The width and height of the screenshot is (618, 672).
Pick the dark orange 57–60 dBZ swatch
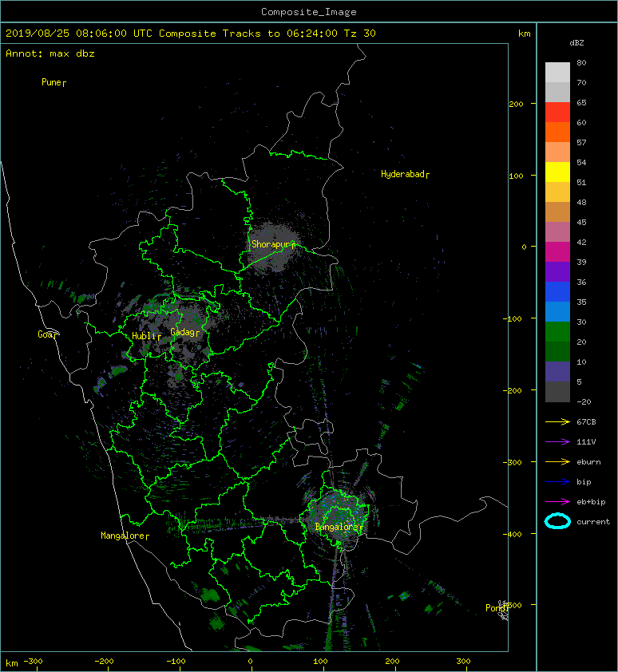tap(557, 132)
